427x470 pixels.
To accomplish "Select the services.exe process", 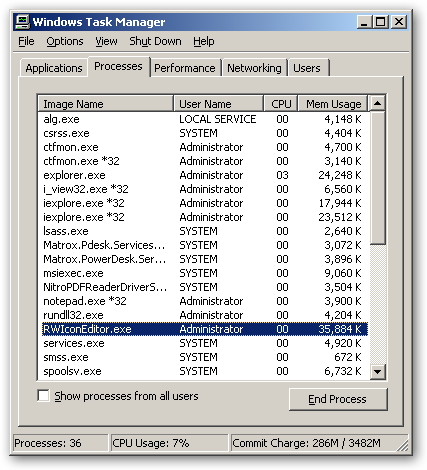I will (203, 343).
